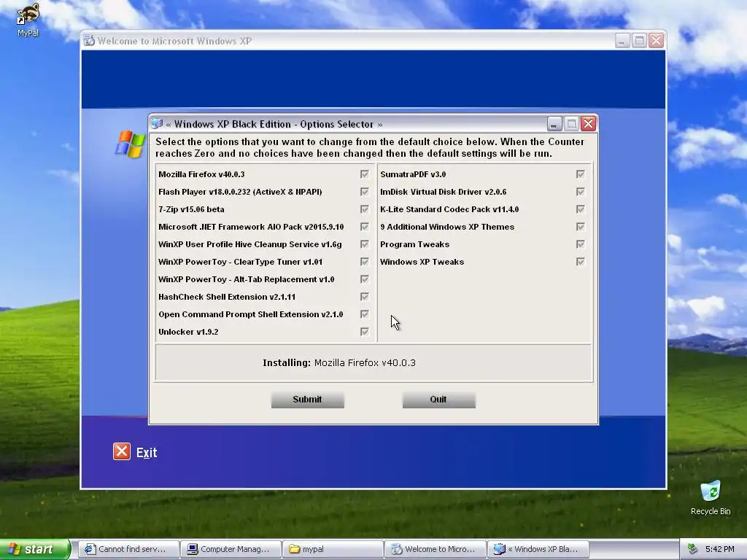Image resolution: width=747 pixels, height=560 pixels.
Task: Open the Start menu
Action: [35, 549]
